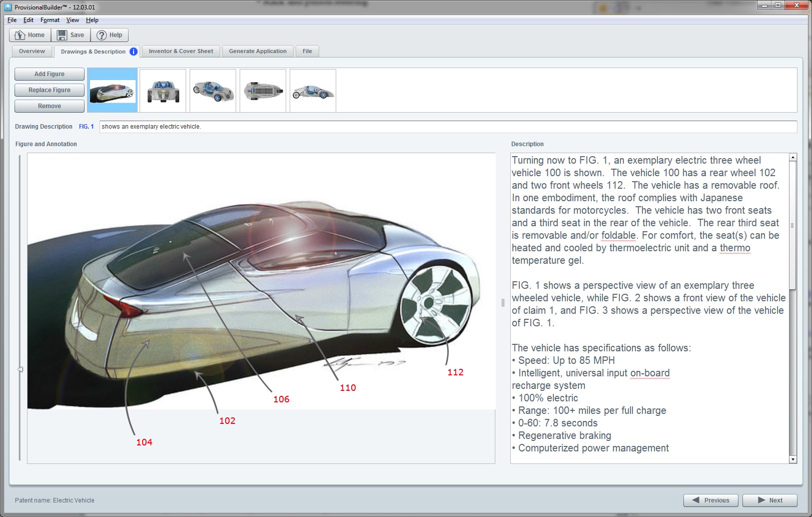Click the Replace Figure button
The height and width of the screenshot is (517, 812).
(50, 90)
